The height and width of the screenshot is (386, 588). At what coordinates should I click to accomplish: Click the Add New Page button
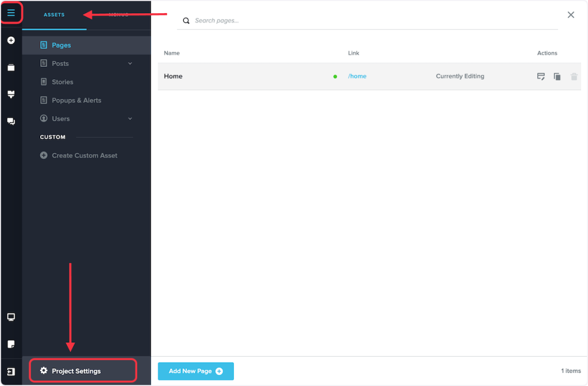click(195, 371)
